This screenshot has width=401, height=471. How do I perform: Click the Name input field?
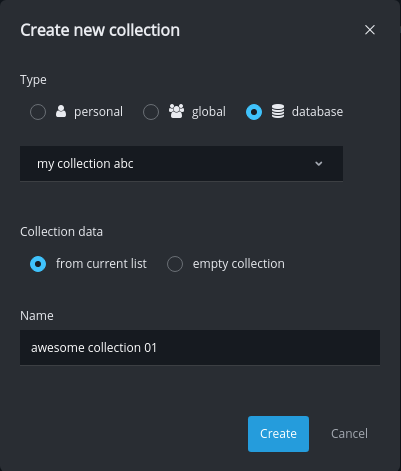pyautogui.click(x=200, y=348)
